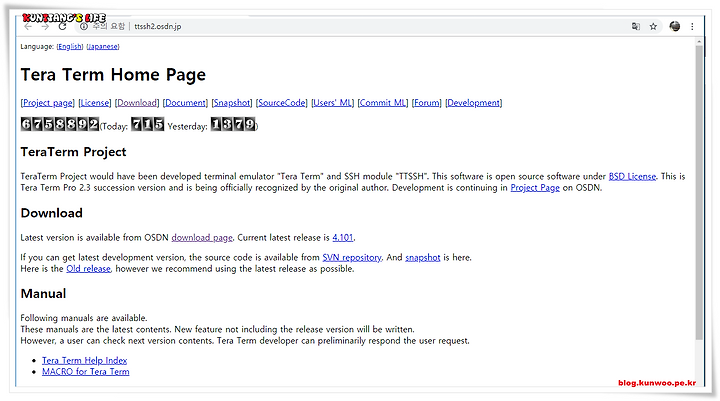Click the page vertical scrollbar thumb

[699, 193]
